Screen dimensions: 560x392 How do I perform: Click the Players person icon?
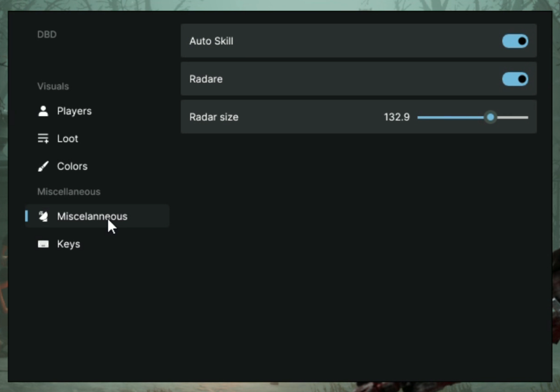click(43, 111)
